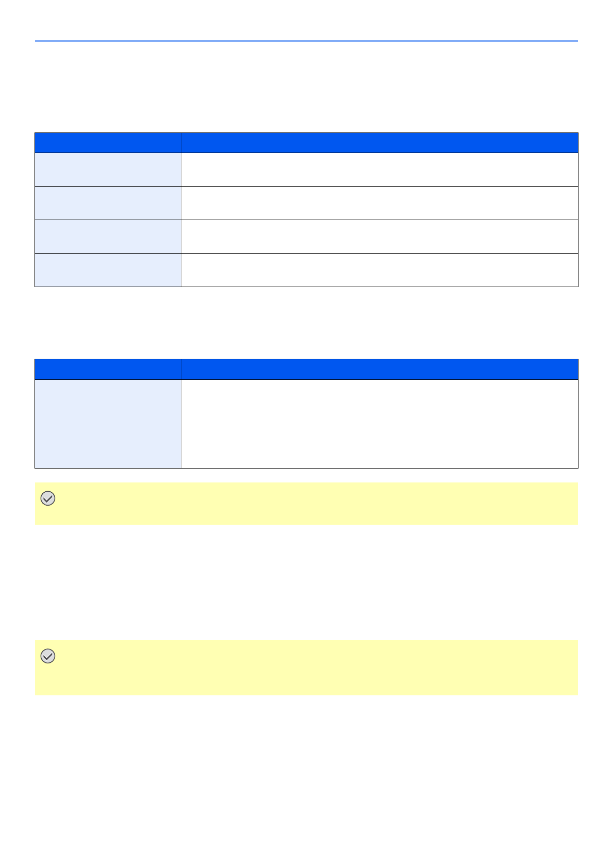Click the tall light-blue cell in the second table
Screen dimensions: 613x868
tap(108, 424)
